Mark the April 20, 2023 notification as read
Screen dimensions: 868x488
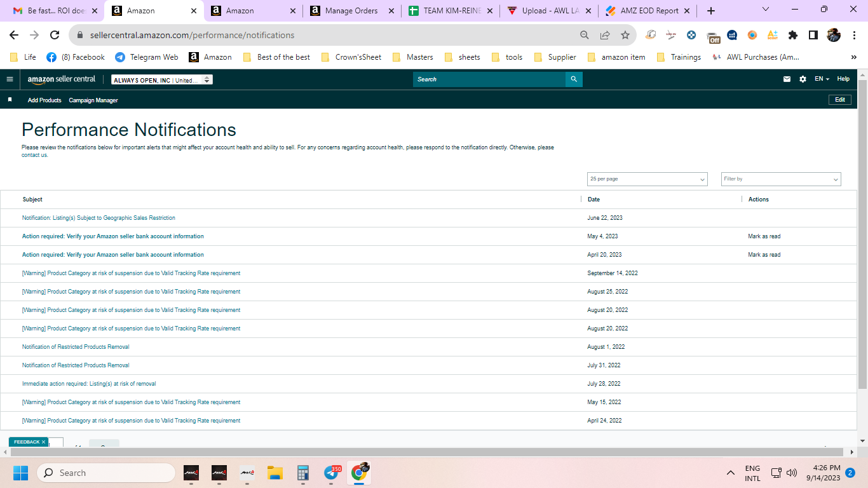(764, 255)
